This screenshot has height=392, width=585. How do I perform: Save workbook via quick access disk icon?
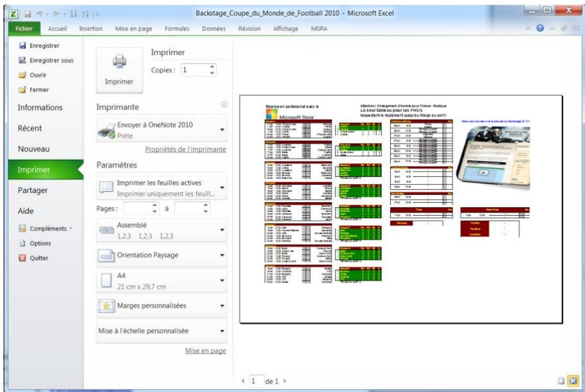(x=28, y=14)
